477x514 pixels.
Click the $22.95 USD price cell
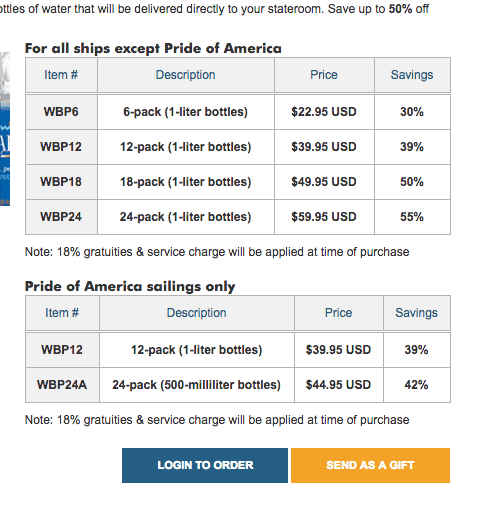324,112
